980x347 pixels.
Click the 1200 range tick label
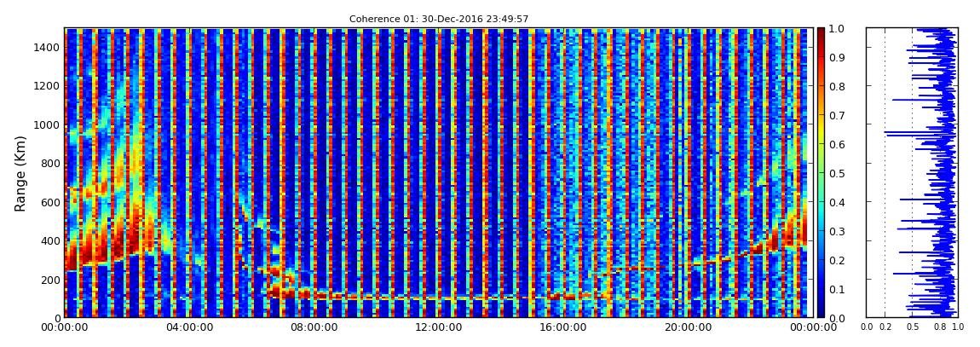tap(47, 86)
